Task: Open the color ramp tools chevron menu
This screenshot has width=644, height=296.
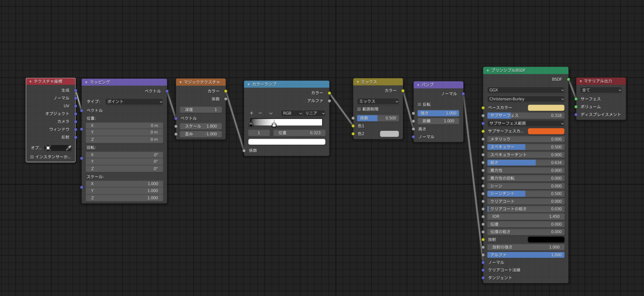Action: [271, 113]
